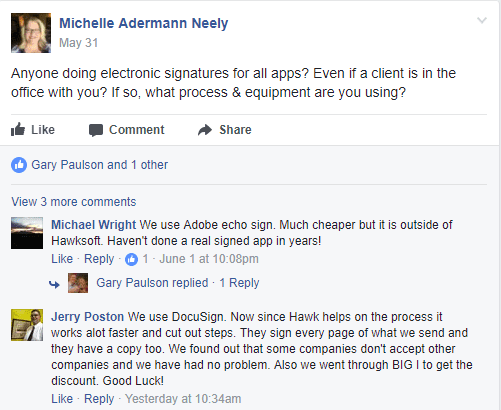
Task: Click the Comment speech bubble icon
Action: pyautogui.click(x=96, y=130)
